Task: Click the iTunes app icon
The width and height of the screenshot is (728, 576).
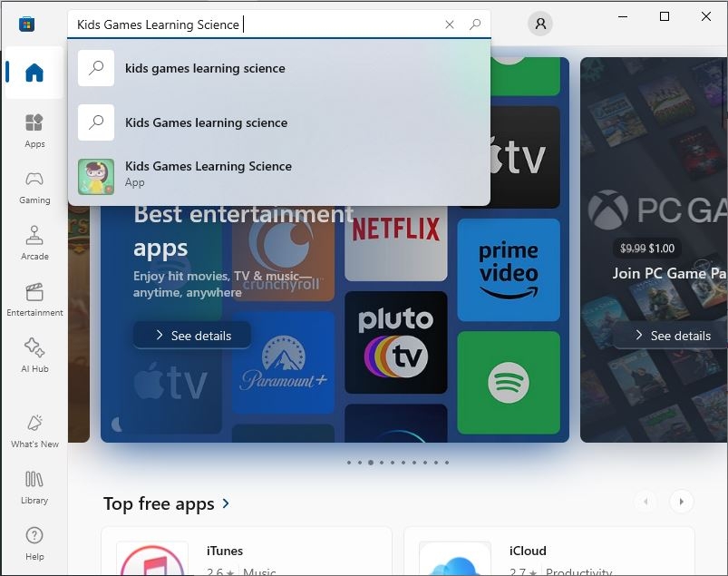Action: point(152,560)
